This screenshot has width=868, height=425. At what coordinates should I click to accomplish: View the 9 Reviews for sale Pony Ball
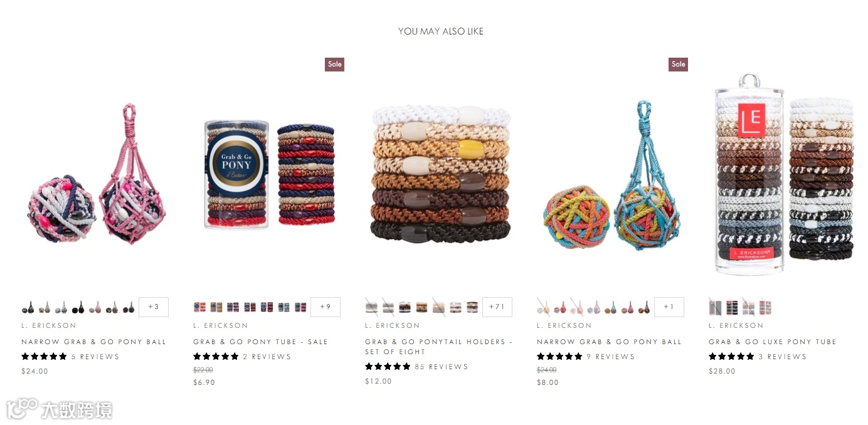611,357
